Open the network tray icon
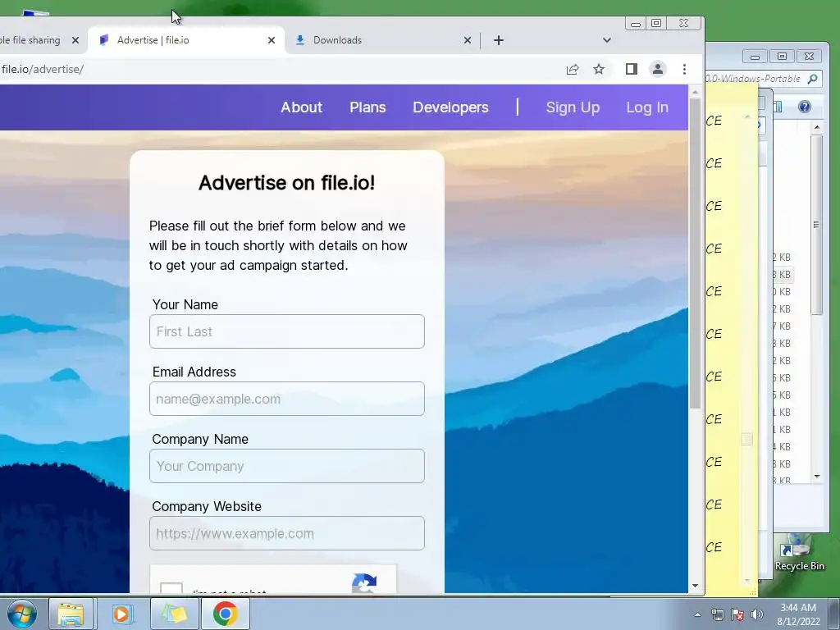The width and height of the screenshot is (840, 630). (x=717, y=614)
